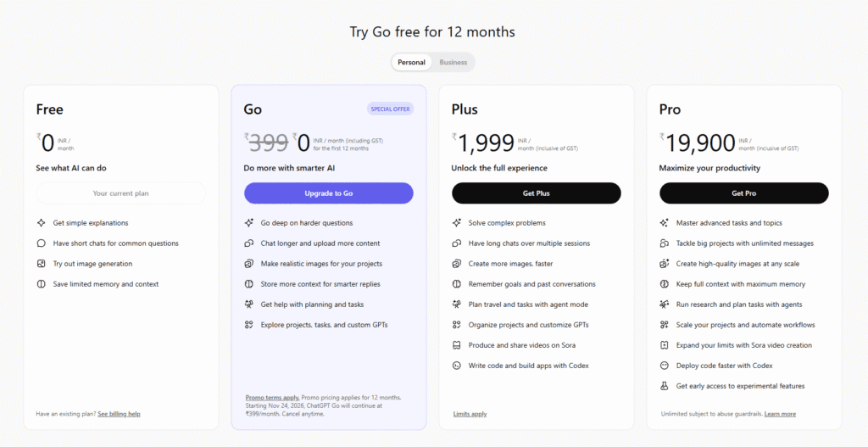868x447 pixels.
Task: Select the Personal plans tab
Action: coord(412,62)
